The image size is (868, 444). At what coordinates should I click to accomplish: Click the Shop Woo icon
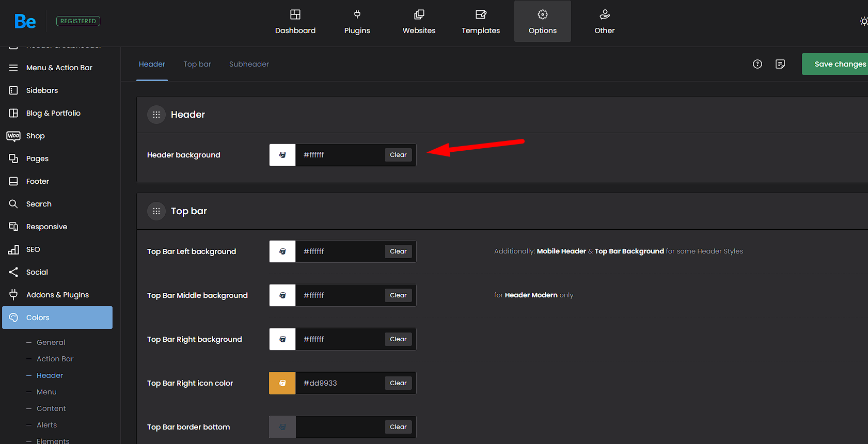13,136
